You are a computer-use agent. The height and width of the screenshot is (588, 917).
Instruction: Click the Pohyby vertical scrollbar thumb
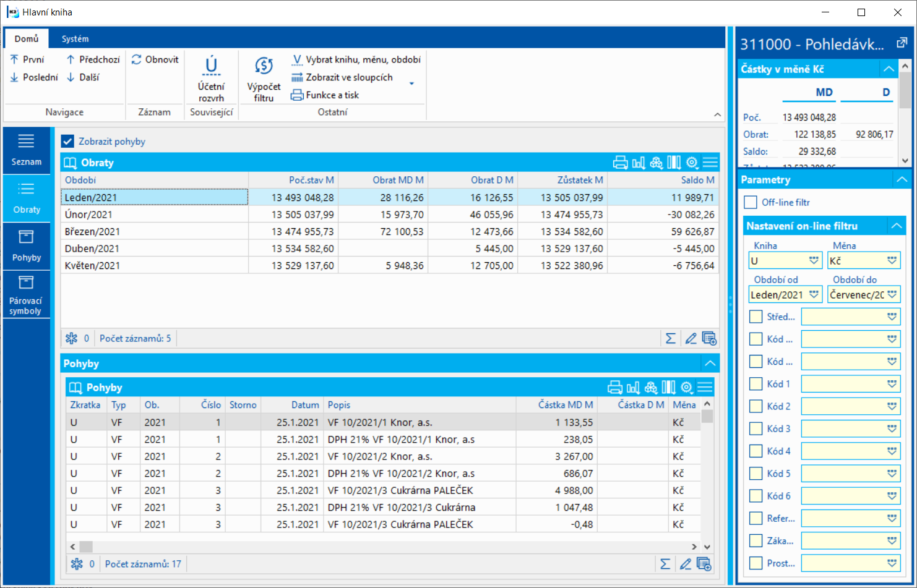pyautogui.click(x=707, y=416)
